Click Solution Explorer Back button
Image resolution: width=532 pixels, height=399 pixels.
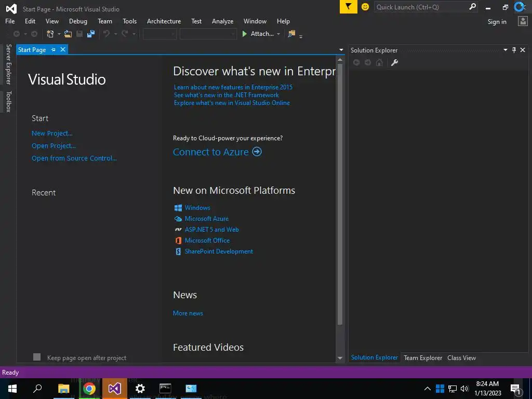(356, 62)
